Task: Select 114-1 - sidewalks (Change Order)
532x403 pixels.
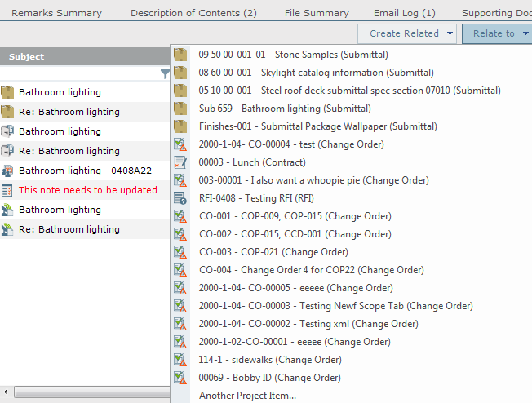Action: coord(270,360)
